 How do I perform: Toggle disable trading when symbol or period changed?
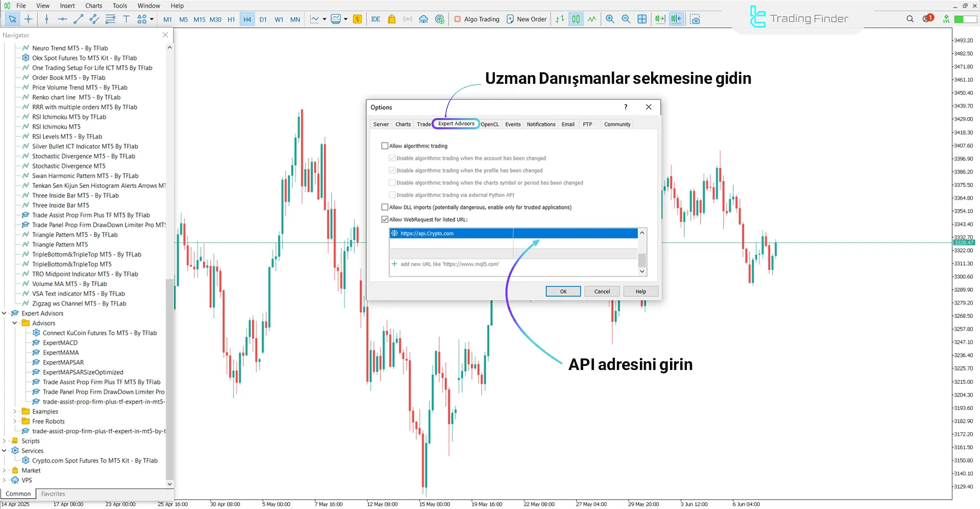[392, 182]
